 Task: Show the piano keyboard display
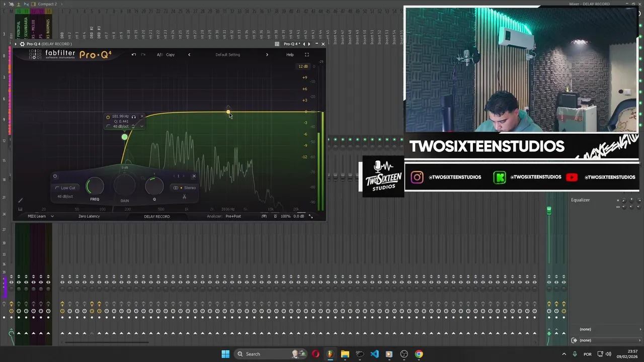coord(21,209)
